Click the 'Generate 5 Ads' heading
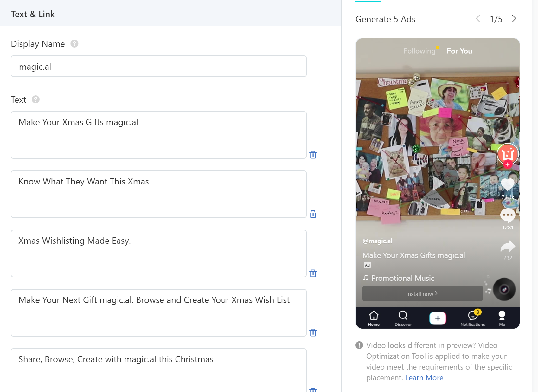This screenshot has width=538, height=392. 385,19
